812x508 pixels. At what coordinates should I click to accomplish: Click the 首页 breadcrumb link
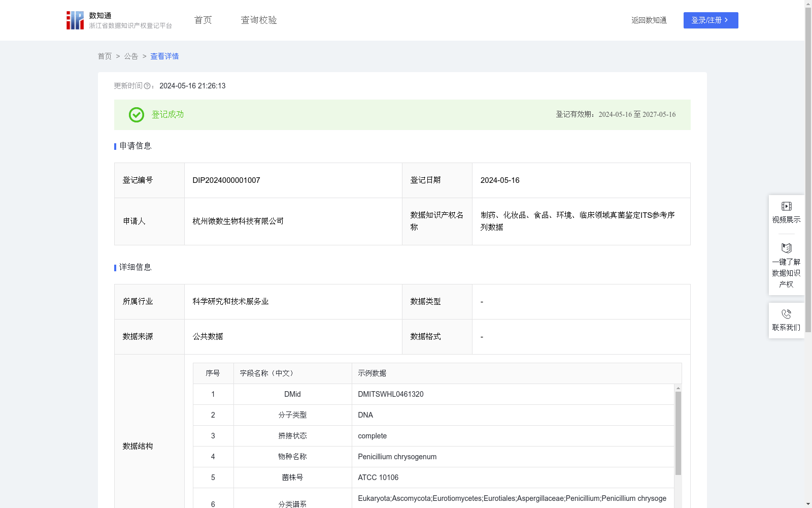point(105,56)
